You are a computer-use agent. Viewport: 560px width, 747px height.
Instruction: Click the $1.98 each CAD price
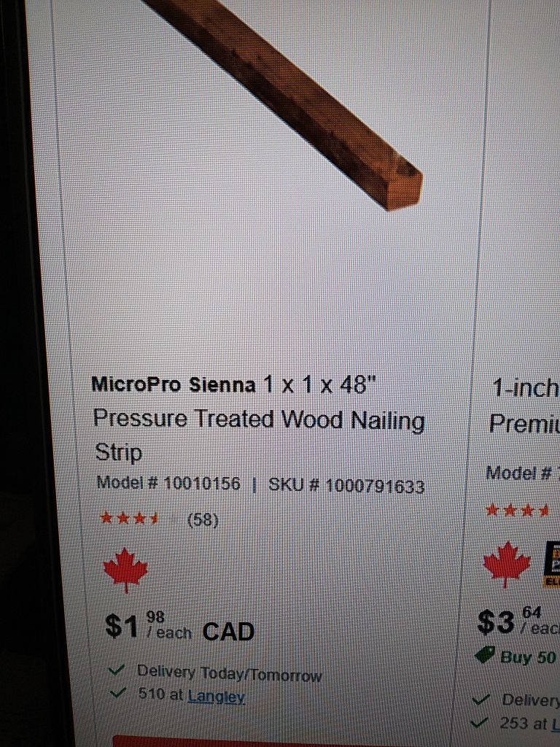pos(179,626)
